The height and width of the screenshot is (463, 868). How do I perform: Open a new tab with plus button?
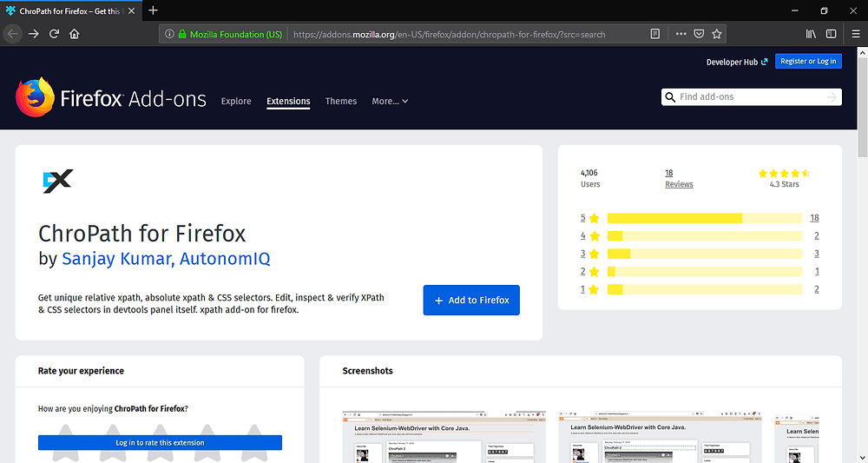154,10
